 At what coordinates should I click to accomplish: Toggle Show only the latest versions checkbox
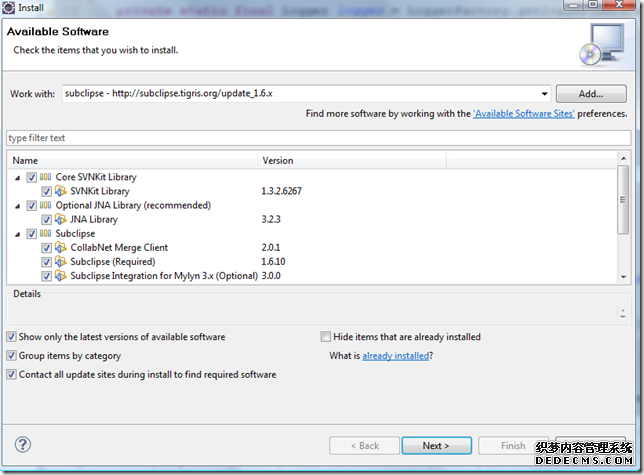[x=12, y=337]
